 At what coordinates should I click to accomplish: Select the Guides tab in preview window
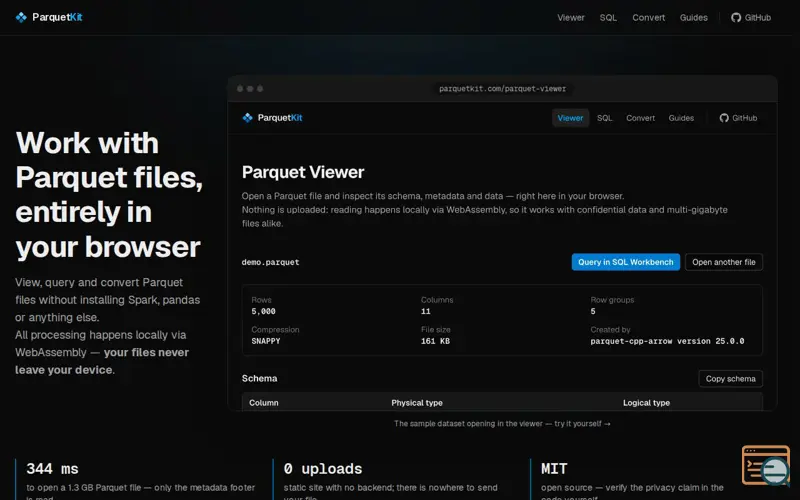tap(681, 118)
